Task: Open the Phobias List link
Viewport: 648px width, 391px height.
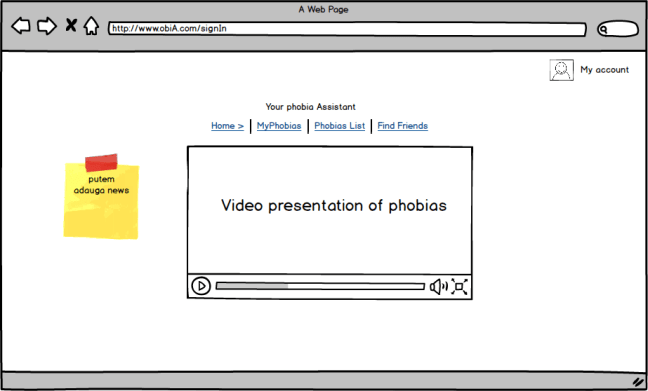Action: click(x=340, y=126)
